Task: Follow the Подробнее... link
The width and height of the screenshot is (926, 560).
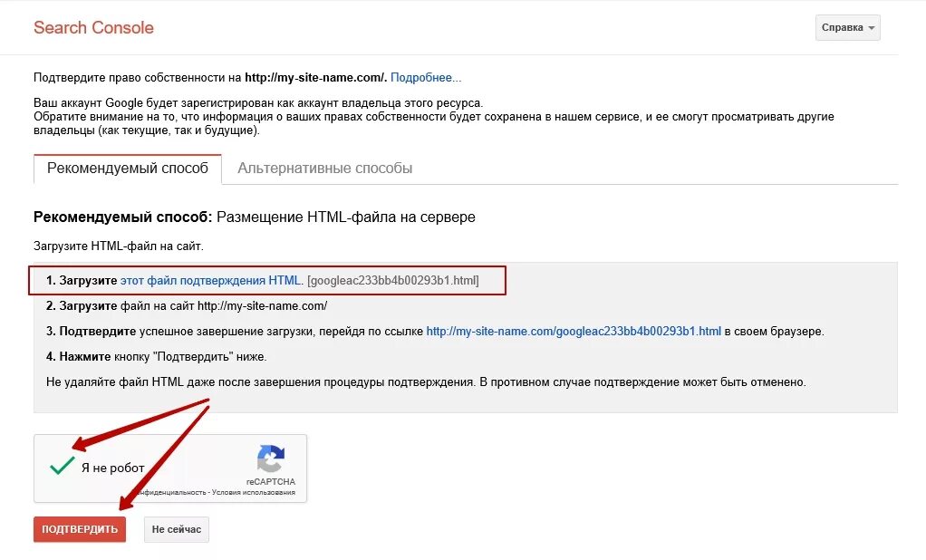Action: pyautogui.click(x=426, y=78)
